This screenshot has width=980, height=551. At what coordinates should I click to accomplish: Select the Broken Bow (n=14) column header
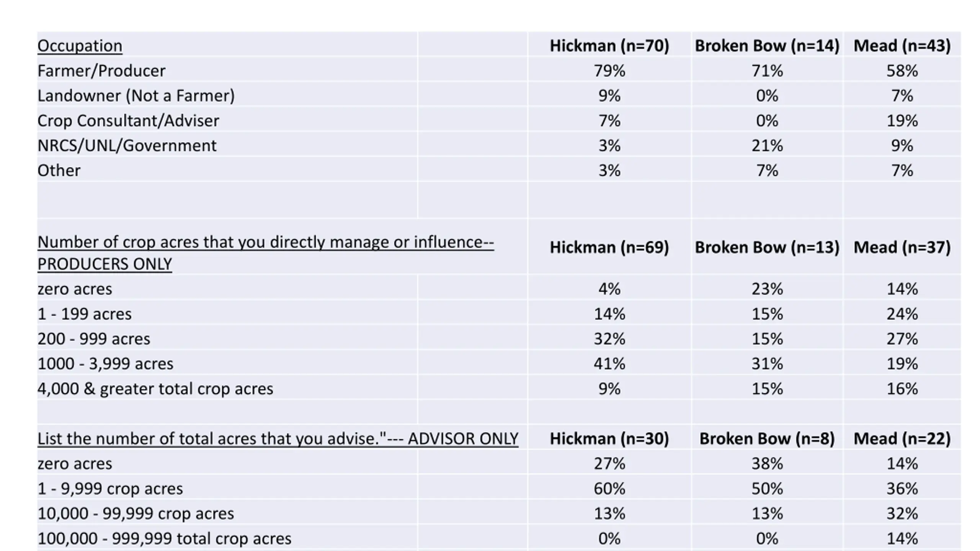pyautogui.click(x=767, y=46)
